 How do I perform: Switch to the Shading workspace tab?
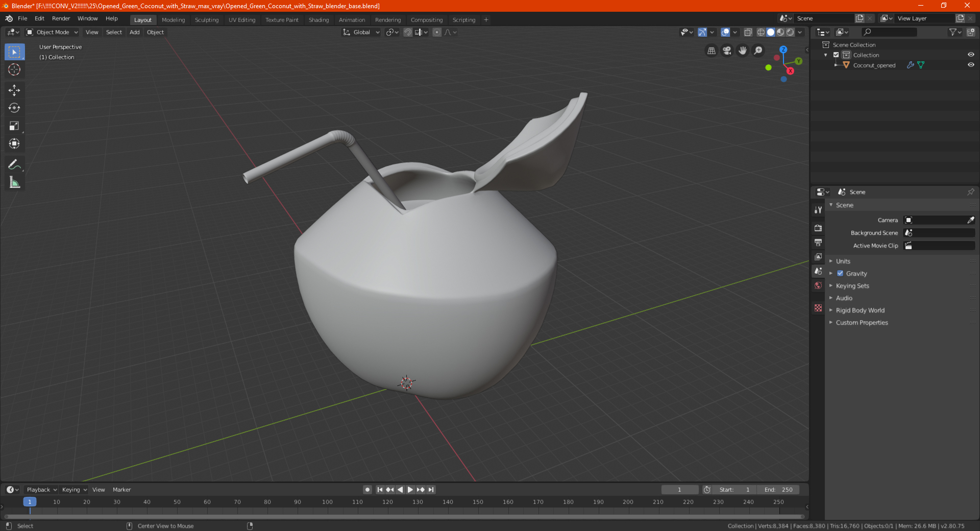click(318, 20)
